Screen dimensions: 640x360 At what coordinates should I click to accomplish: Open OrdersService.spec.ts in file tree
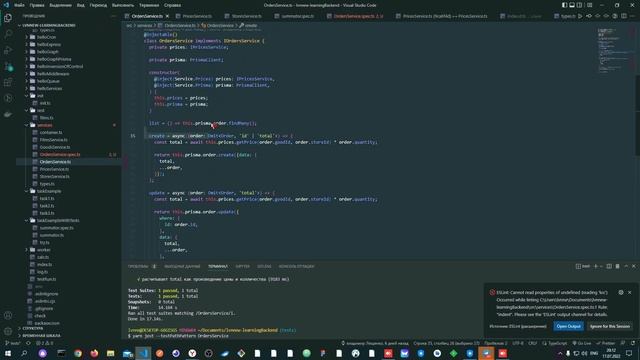60,154
